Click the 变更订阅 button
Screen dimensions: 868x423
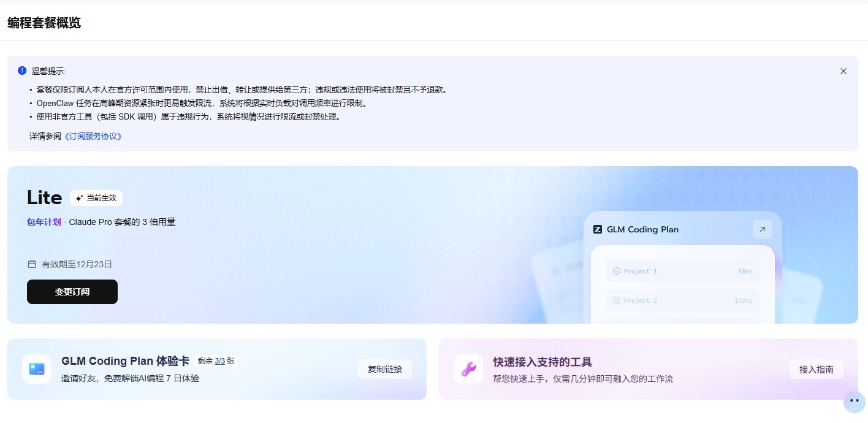point(72,292)
